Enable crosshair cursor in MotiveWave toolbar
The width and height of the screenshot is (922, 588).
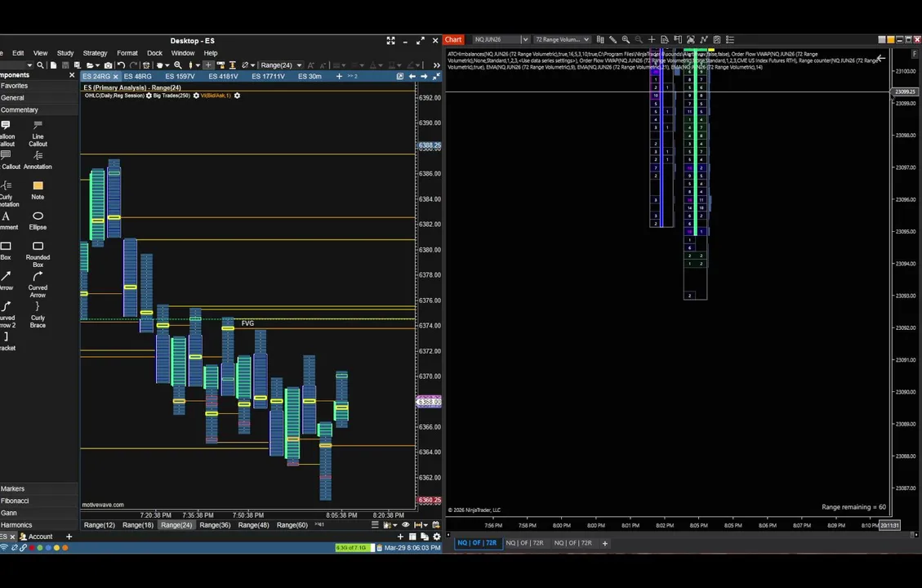point(208,65)
